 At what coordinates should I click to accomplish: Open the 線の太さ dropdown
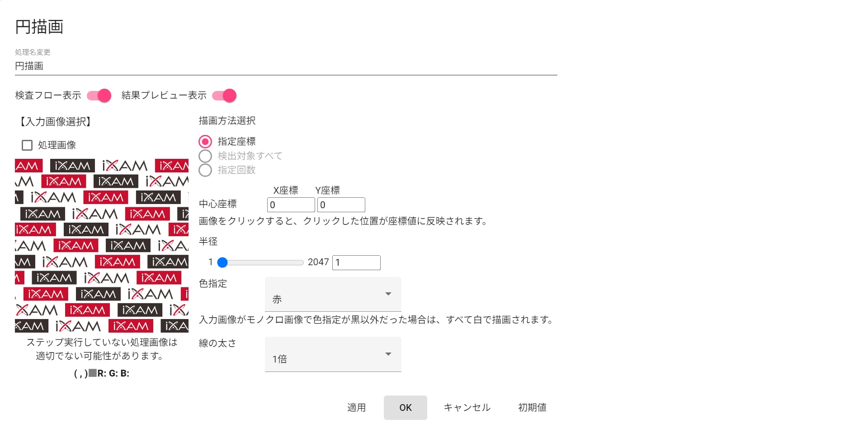(333, 354)
